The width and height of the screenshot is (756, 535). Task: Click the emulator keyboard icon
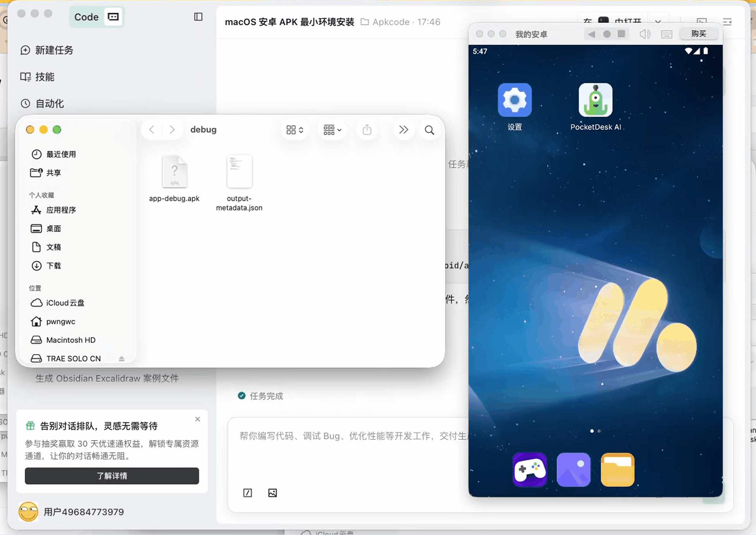click(x=667, y=34)
